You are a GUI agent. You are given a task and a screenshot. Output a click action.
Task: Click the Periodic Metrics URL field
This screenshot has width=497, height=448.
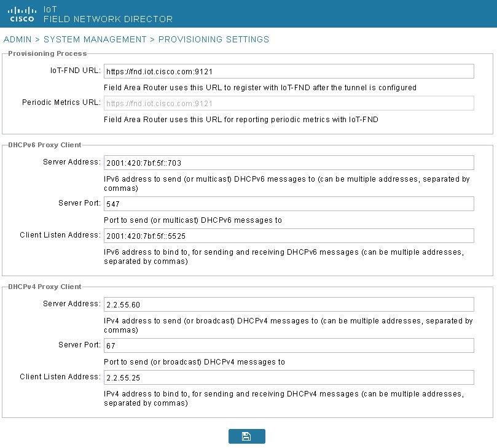pos(289,103)
